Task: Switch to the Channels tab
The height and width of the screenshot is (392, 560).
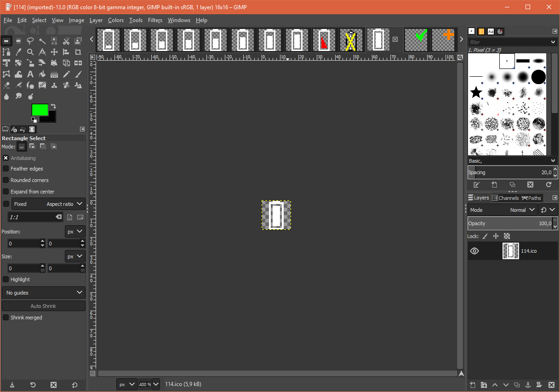Action: tap(505, 198)
